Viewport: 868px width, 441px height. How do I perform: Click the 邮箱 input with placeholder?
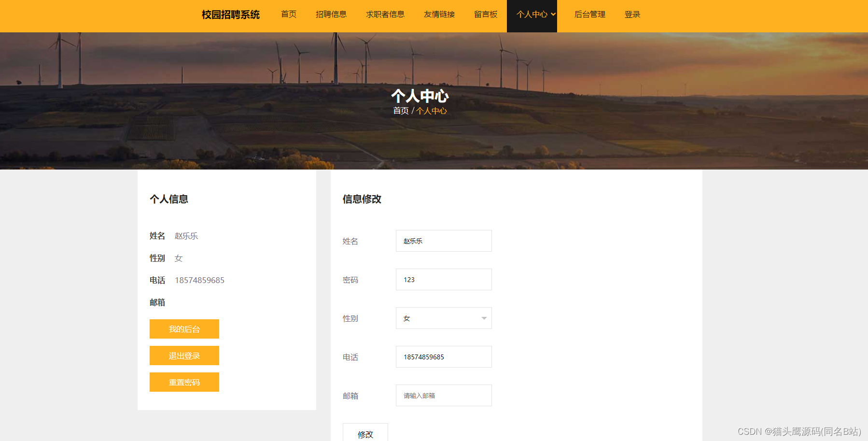coord(444,395)
